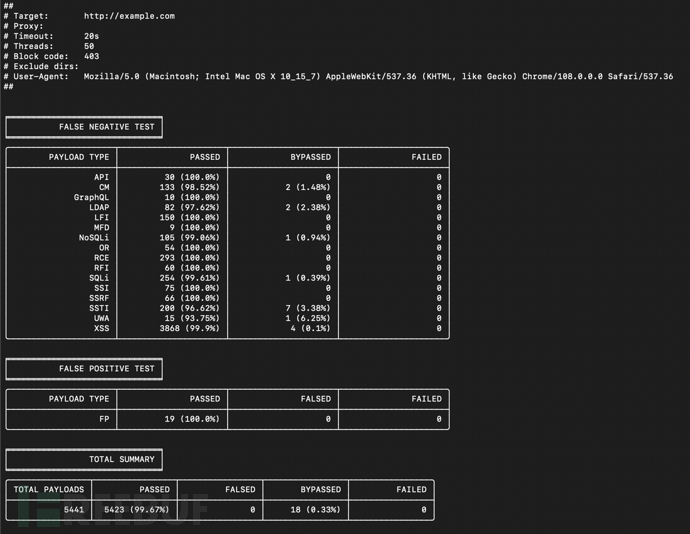Image resolution: width=690 pixels, height=534 pixels.
Task: Click bypassed value 1 (6.25%)
Action: pos(308,319)
